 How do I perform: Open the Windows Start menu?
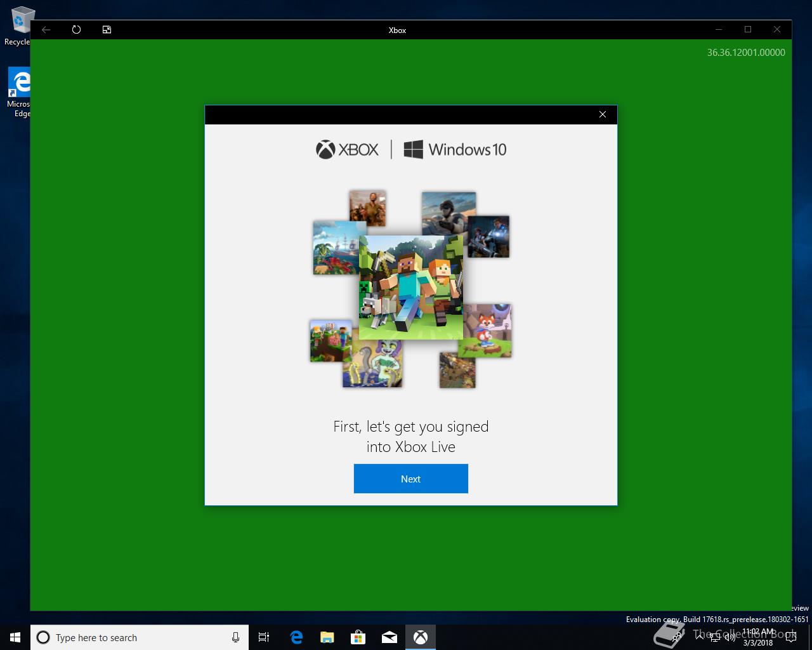pyautogui.click(x=15, y=637)
